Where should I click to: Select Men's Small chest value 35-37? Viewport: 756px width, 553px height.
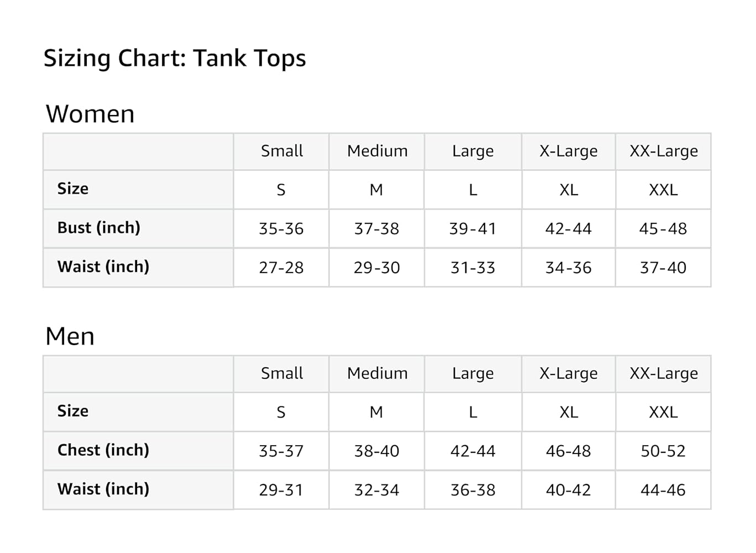pyautogui.click(x=281, y=451)
